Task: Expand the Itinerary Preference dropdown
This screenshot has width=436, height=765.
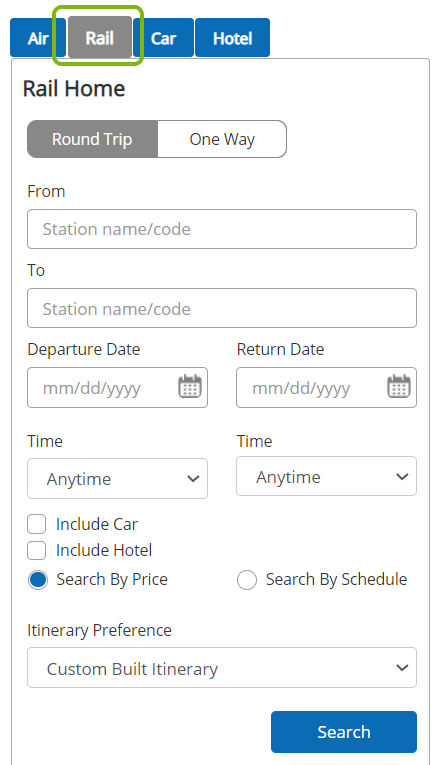Action: point(222,667)
